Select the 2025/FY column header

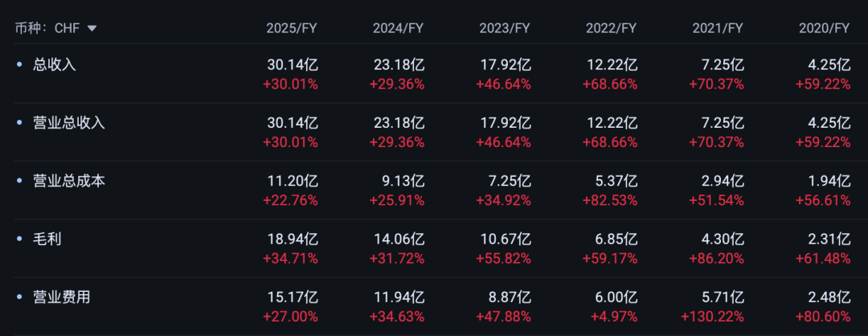[x=292, y=28]
